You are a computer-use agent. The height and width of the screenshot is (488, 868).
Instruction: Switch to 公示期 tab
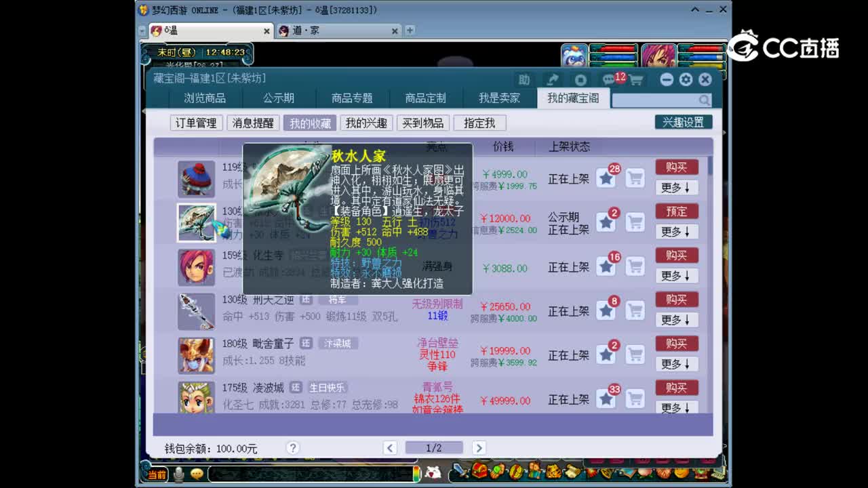279,98
